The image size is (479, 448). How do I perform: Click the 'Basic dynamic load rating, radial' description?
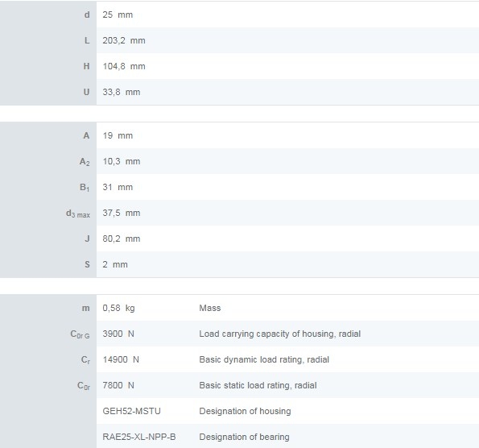coord(264,359)
